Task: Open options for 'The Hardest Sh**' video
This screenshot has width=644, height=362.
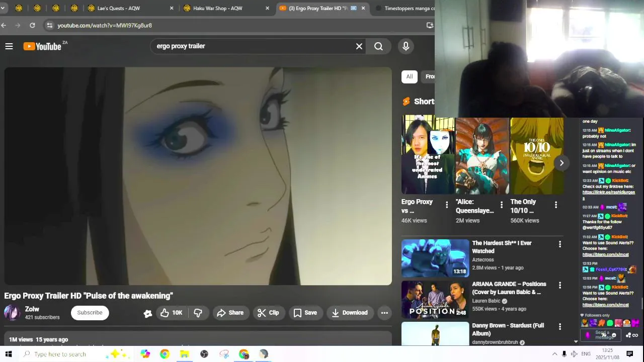Action: (560, 244)
